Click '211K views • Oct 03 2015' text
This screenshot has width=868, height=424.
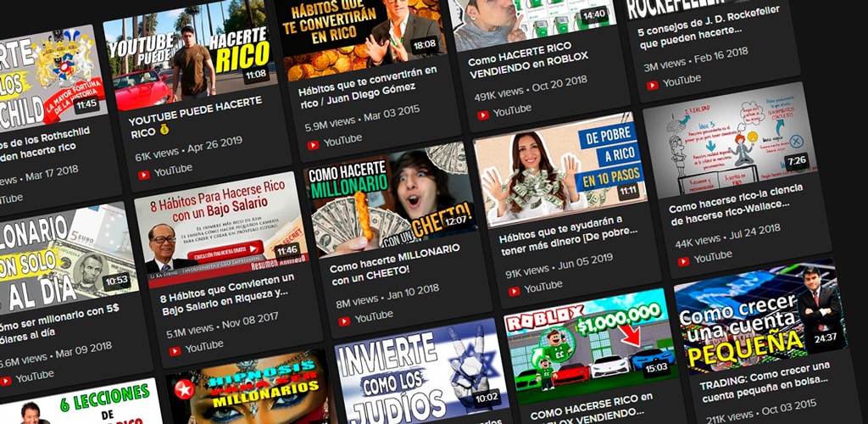click(762, 410)
